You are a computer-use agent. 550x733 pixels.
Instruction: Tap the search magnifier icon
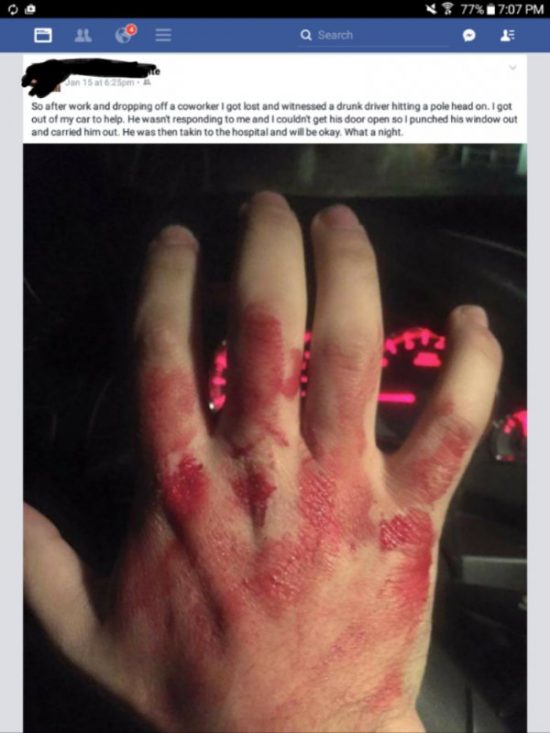click(306, 35)
